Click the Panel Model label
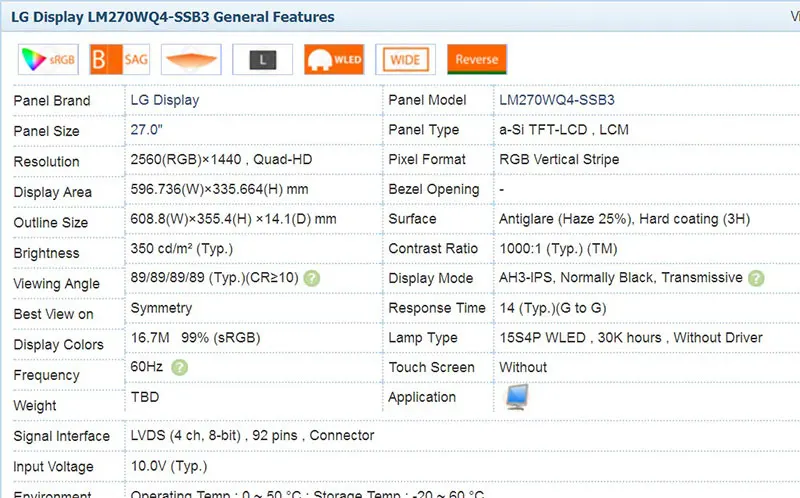 (x=428, y=100)
